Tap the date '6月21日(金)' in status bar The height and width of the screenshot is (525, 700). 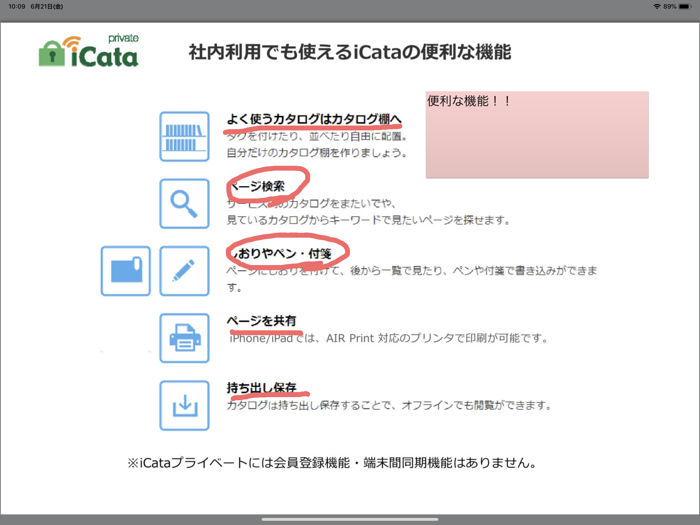pos(47,6)
